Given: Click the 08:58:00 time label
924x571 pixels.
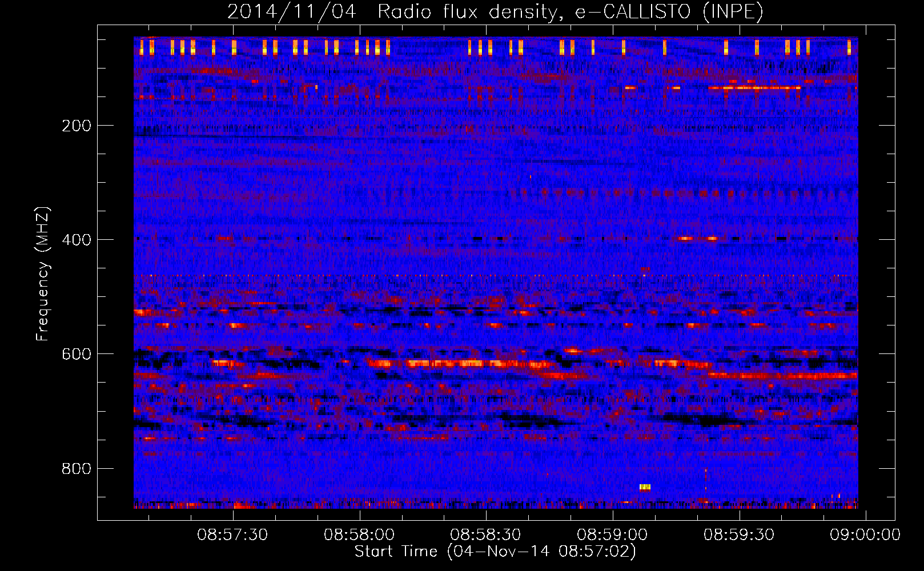Looking at the screenshot, I should [x=359, y=535].
